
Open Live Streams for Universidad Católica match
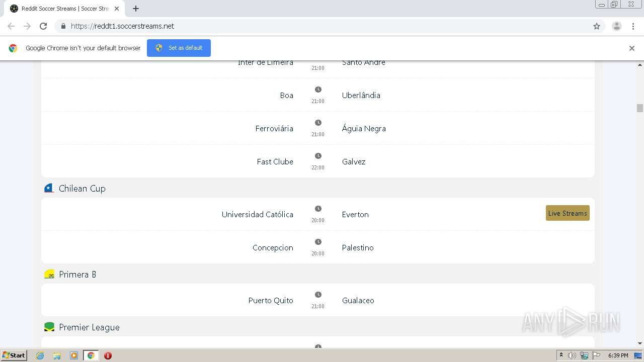click(567, 213)
